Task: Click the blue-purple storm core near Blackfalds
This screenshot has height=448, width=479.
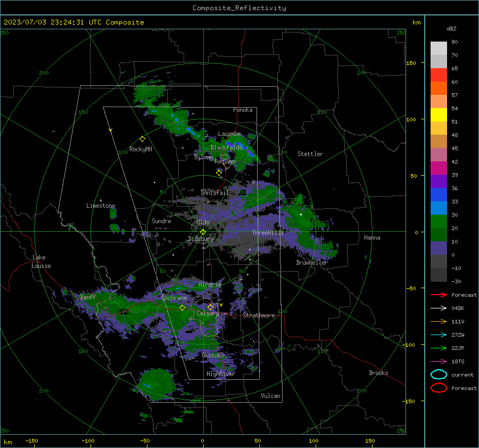Action: [x=241, y=148]
